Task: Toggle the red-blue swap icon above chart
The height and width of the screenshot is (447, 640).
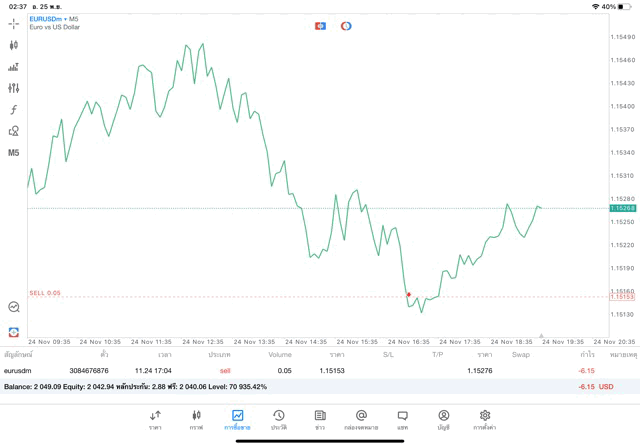Action: tap(320, 26)
